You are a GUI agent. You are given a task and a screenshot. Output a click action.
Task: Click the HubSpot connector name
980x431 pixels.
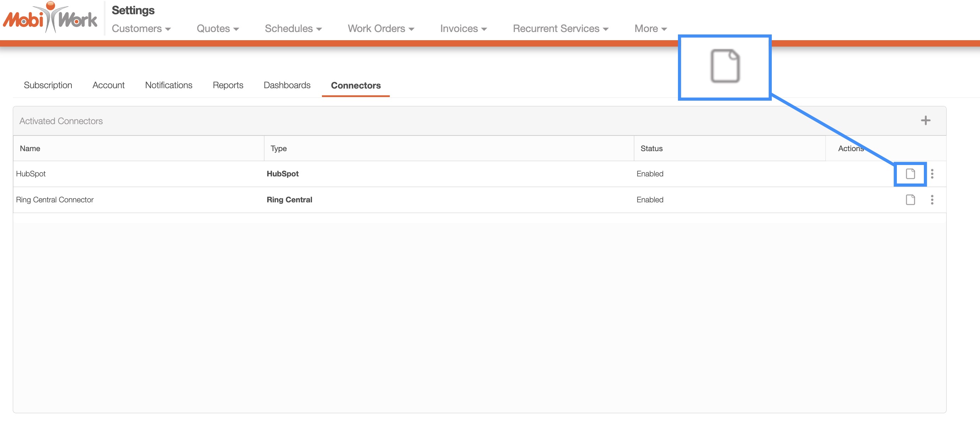click(31, 174)
